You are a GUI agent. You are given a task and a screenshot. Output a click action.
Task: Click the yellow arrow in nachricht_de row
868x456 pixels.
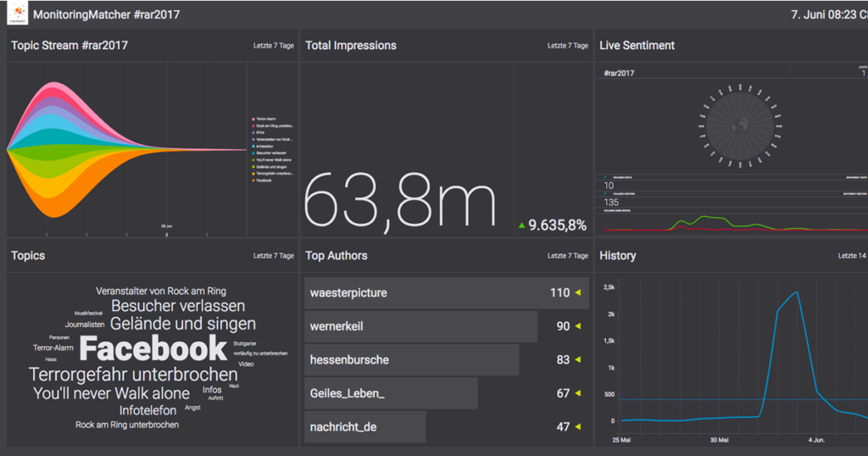578,426
